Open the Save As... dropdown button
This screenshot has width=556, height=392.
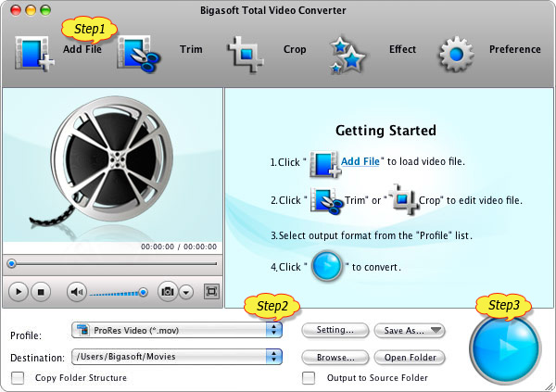(x=410, y=331)
